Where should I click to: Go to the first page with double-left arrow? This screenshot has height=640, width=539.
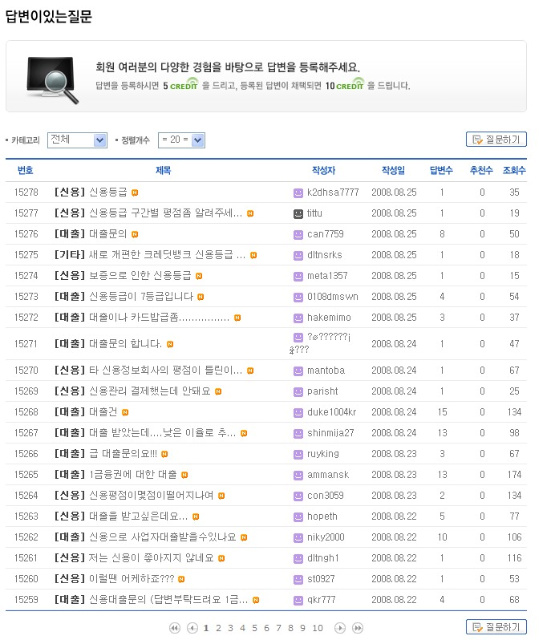(x=175, y=628)
